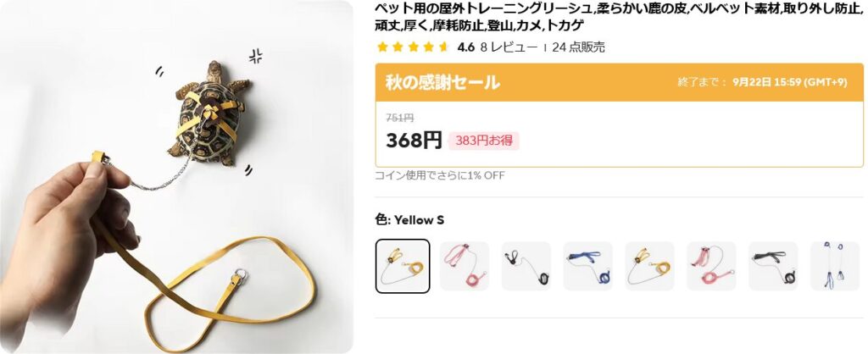Select the Yellow S color thumbnail
Screen dimensions: 868x354
[403, 266]
